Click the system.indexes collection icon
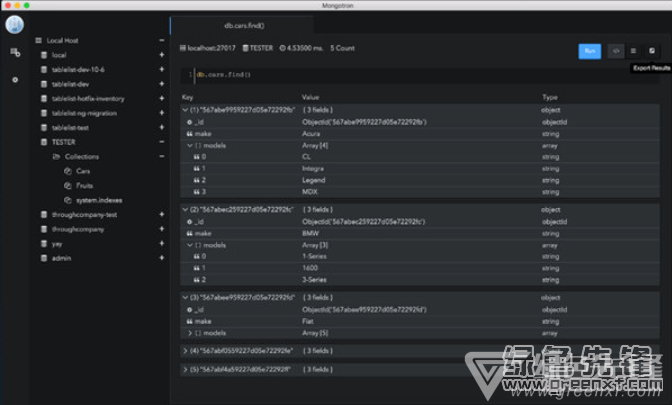The height and width of the screenshot is (405, 672). click(68, 200)
